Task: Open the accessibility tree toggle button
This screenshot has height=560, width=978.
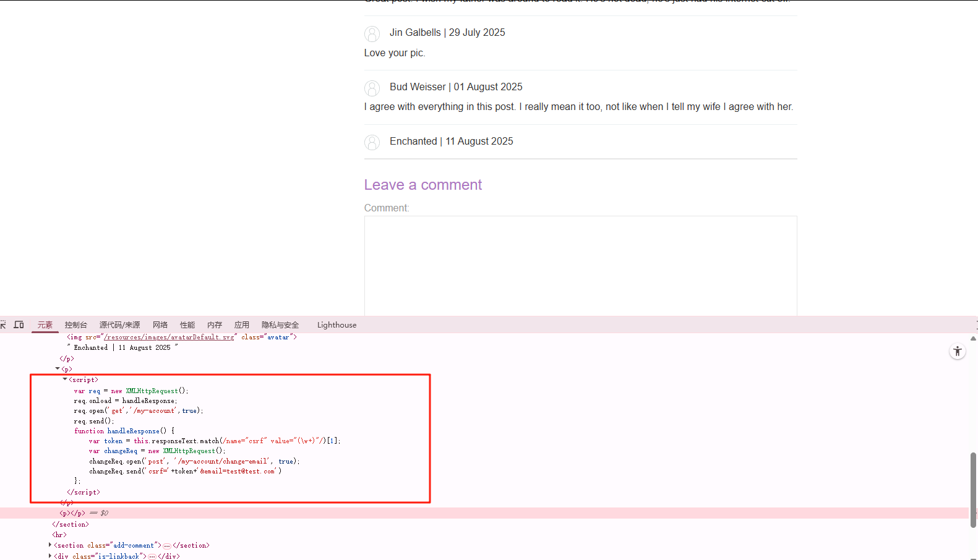Action: (x=957, y=351)
